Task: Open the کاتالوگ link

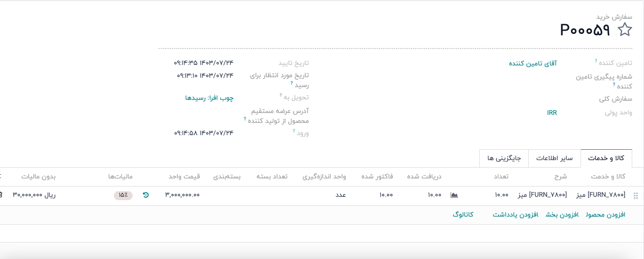Action: click(463, 215)
